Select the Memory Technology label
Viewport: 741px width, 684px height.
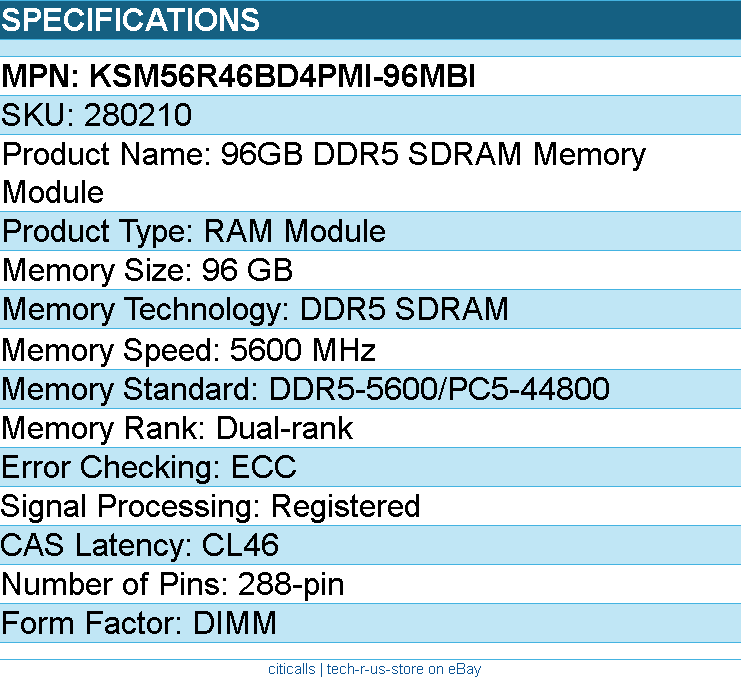point(146,310)
